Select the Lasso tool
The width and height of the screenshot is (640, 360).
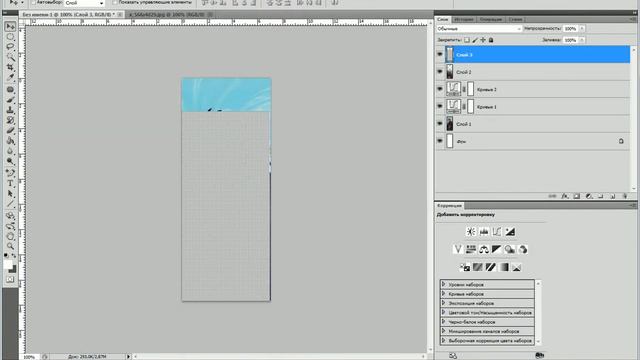coord(11,47)
